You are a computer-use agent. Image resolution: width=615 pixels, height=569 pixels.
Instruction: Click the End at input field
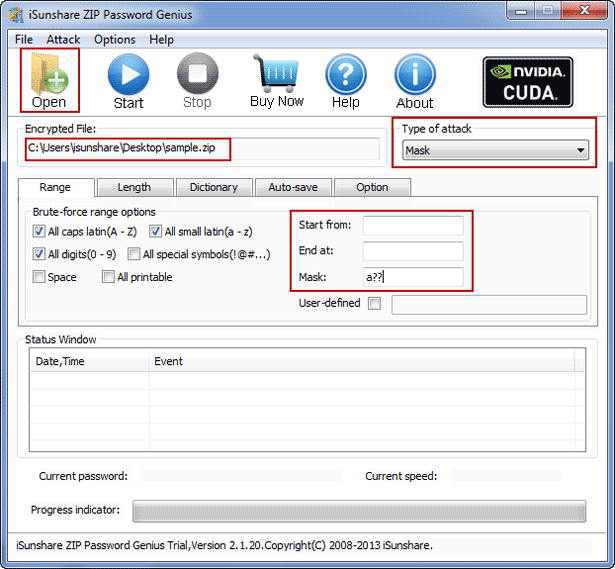413,251
